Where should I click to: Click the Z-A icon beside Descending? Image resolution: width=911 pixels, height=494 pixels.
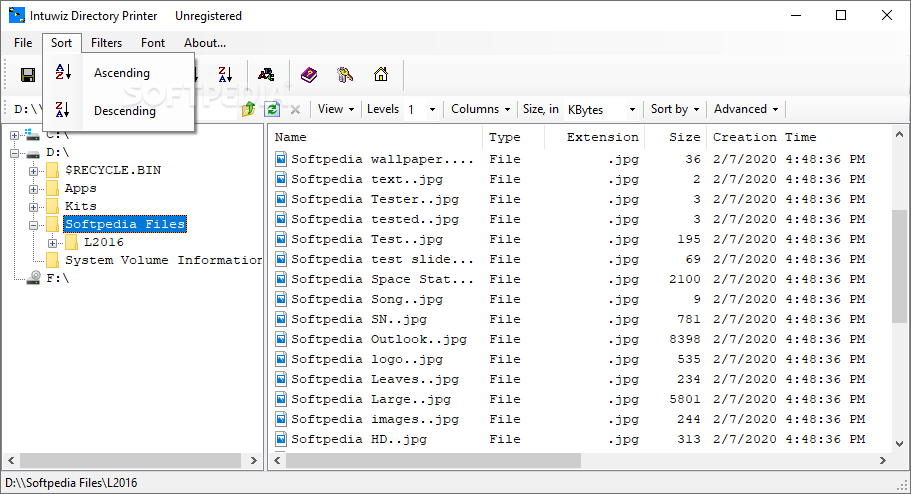point(63,109)
